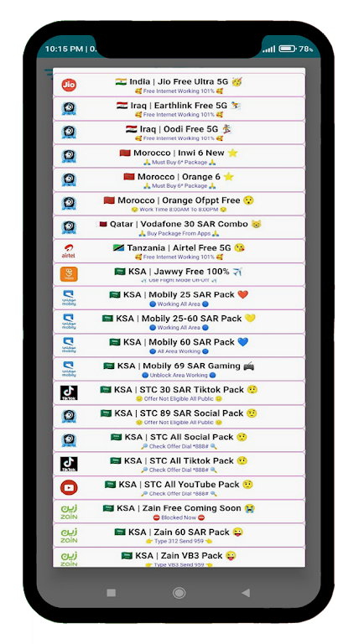Screen dimensions: 364x644
Task: Click Zain logo beside Free Coming Soon
Action: click(69, 512)
